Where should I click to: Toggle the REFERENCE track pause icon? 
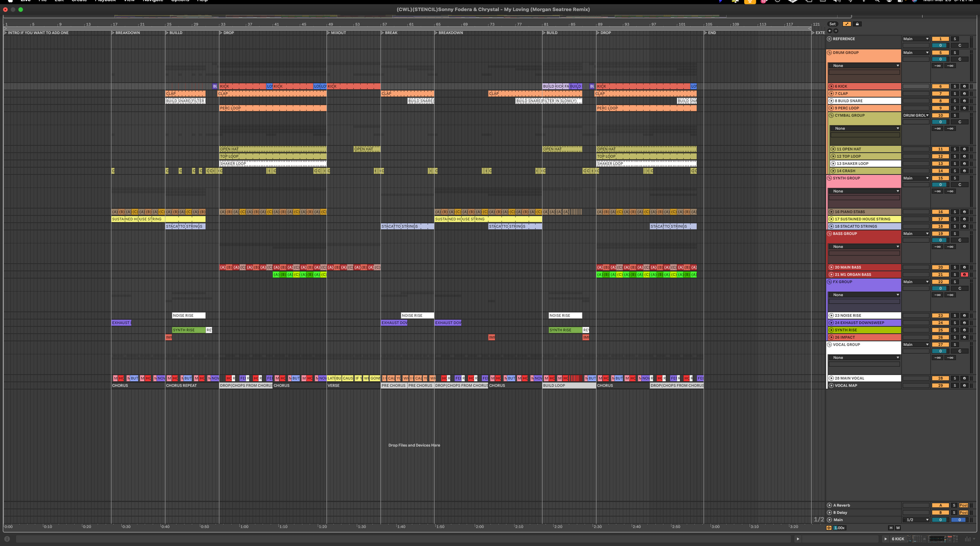[830, 39]
